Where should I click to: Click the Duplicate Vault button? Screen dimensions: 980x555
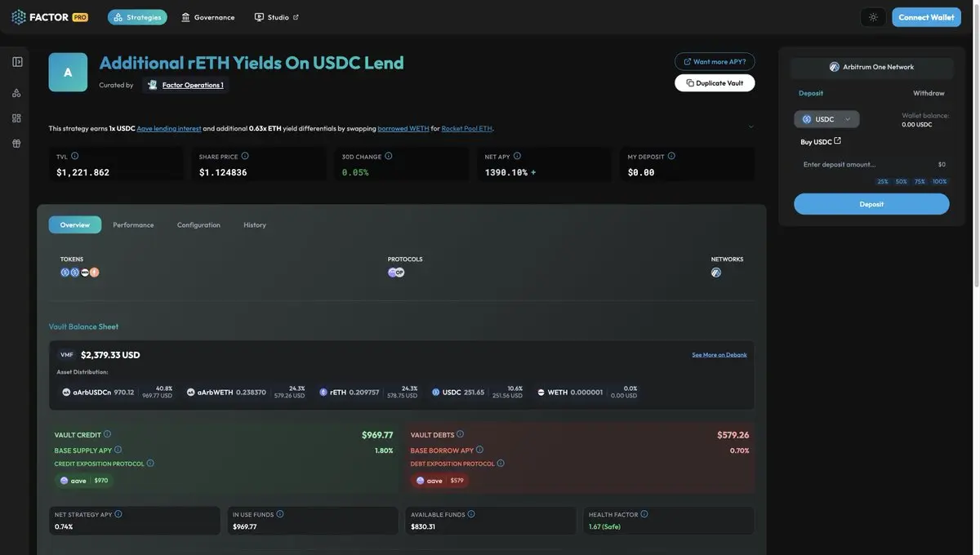coord(715,82)
